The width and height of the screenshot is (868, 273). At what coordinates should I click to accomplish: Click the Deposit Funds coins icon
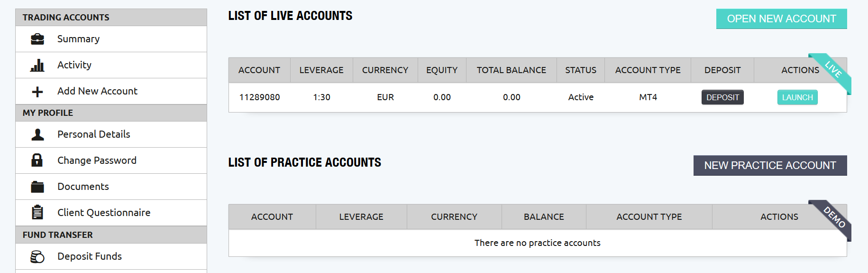coord(37,257)
